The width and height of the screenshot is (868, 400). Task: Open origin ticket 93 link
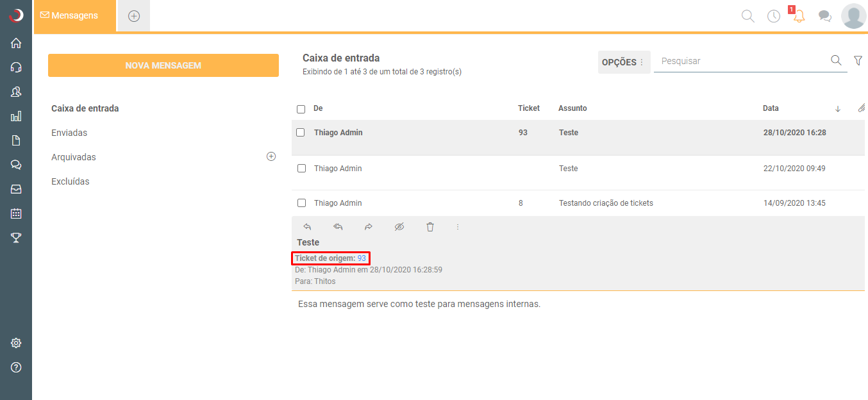point(362,258)
